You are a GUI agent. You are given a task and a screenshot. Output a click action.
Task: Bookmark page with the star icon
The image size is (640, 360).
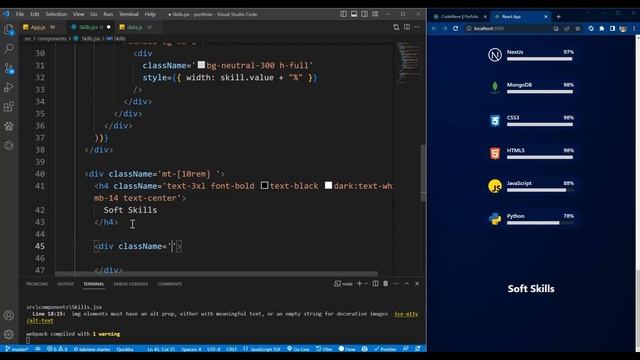tap(578, 29)
